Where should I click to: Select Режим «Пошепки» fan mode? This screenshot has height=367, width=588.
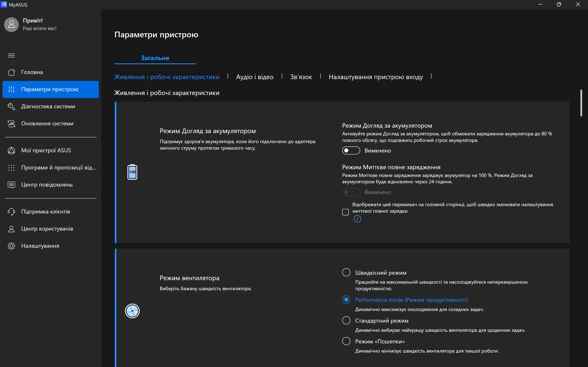tap(346, 341)
